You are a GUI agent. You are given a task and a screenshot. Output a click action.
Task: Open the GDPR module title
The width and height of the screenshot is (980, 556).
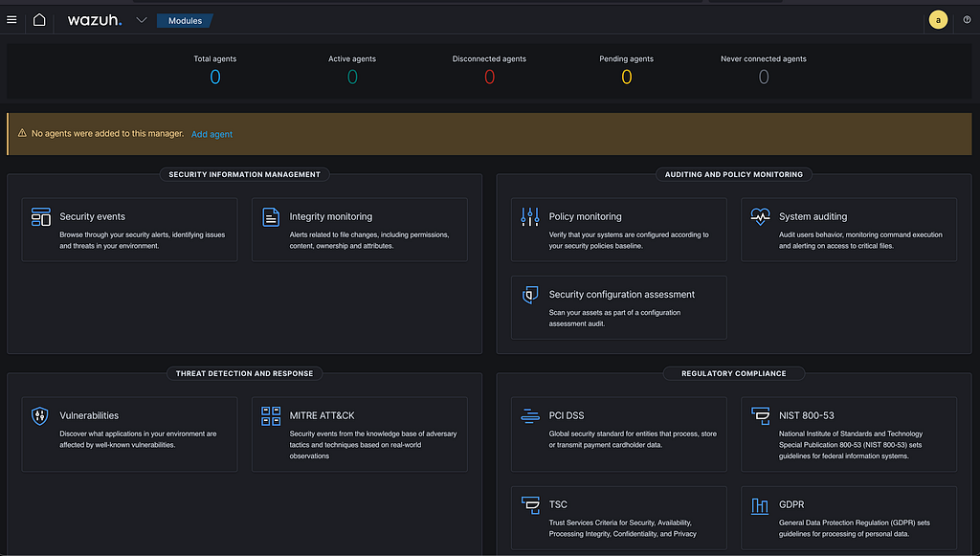[791, 504]
